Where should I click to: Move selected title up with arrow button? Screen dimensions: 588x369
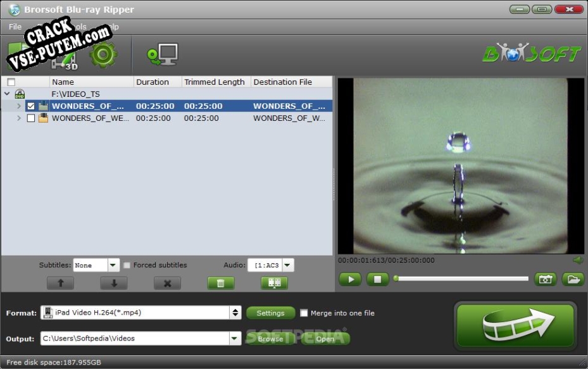61,283
